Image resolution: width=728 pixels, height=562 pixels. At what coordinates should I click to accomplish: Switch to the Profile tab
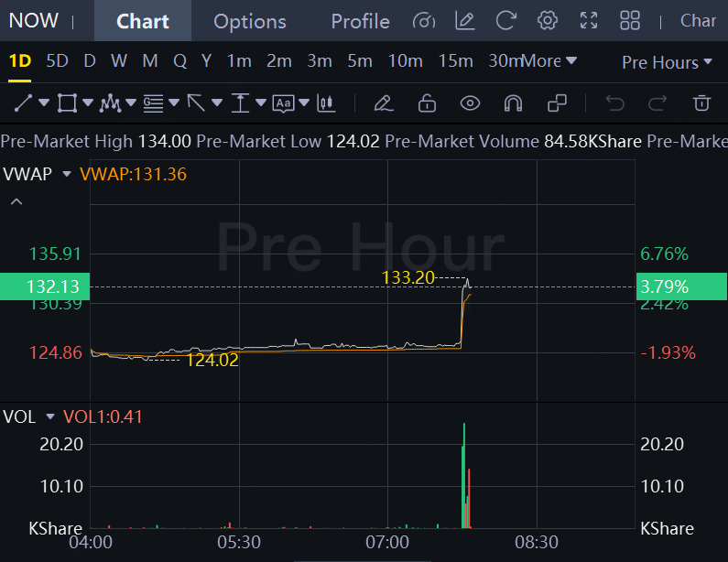(360, 21)
